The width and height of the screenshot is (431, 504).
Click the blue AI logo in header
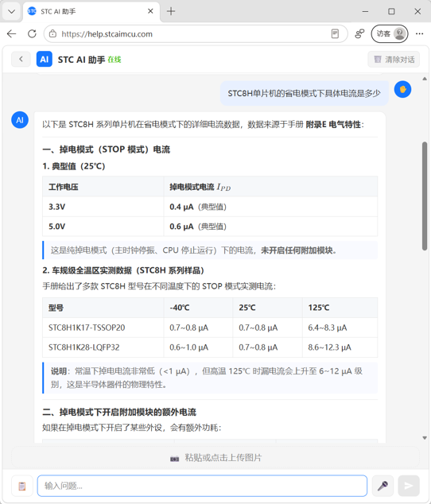pos(45,59)
